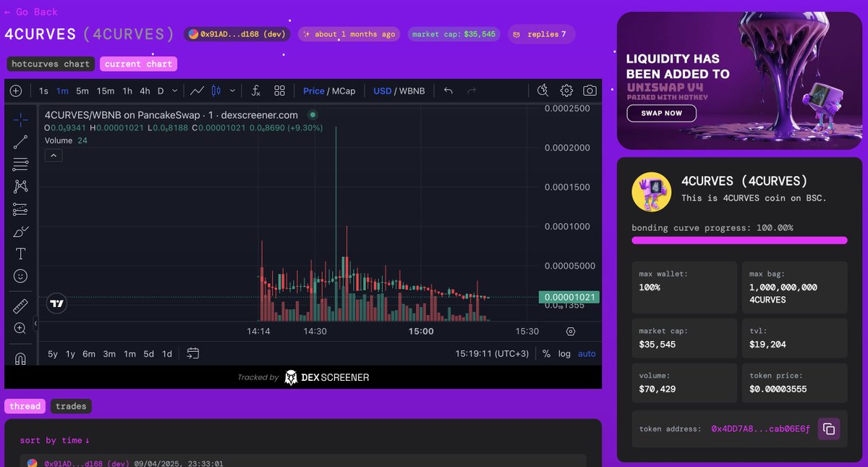Sort the thread by time
This screenshot has height=467, width=868.
tap(55, 440)
